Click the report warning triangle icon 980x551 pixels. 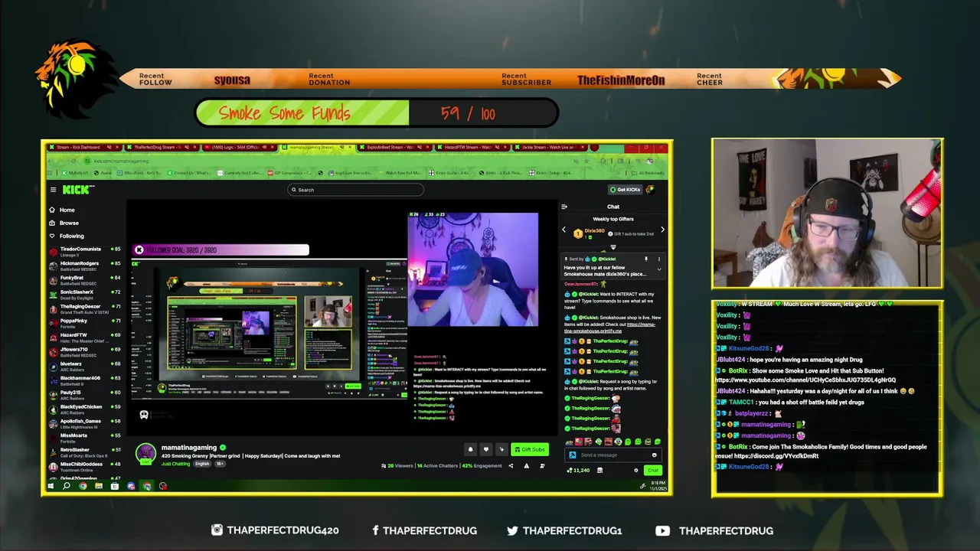(527, 466)
